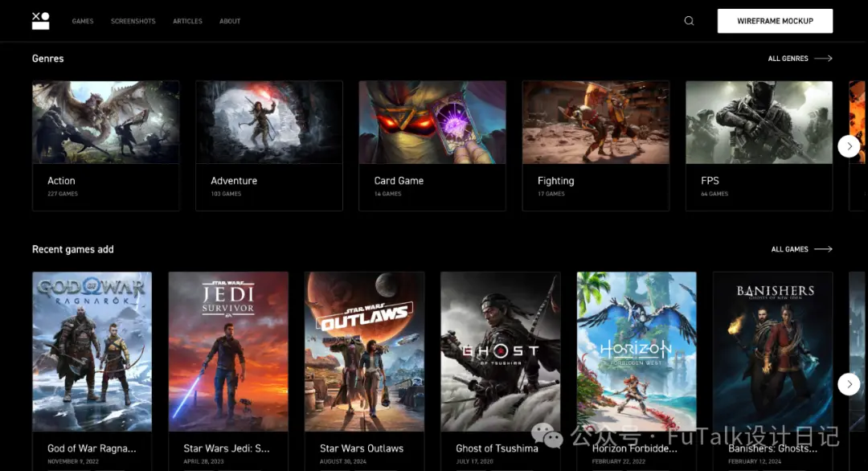
Task: Click the Wireframe Mockup button
Action: (775, 21)
